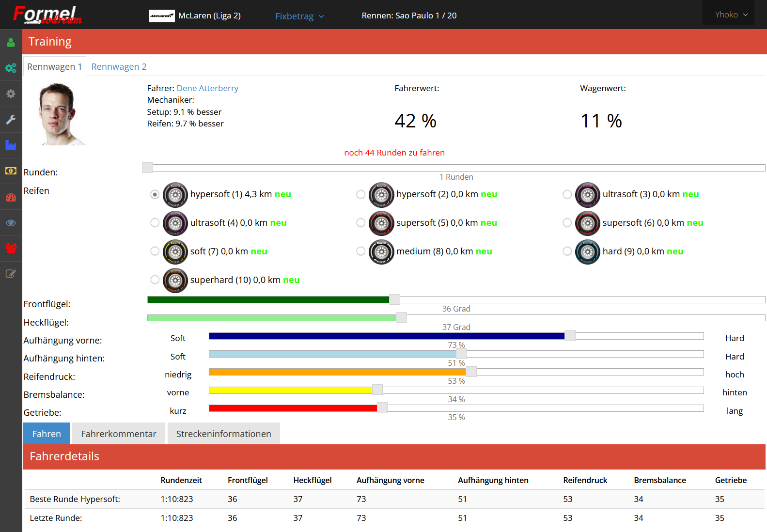Open the blue factory sidebar icon
767x532 pixels.
pos(11,145)
